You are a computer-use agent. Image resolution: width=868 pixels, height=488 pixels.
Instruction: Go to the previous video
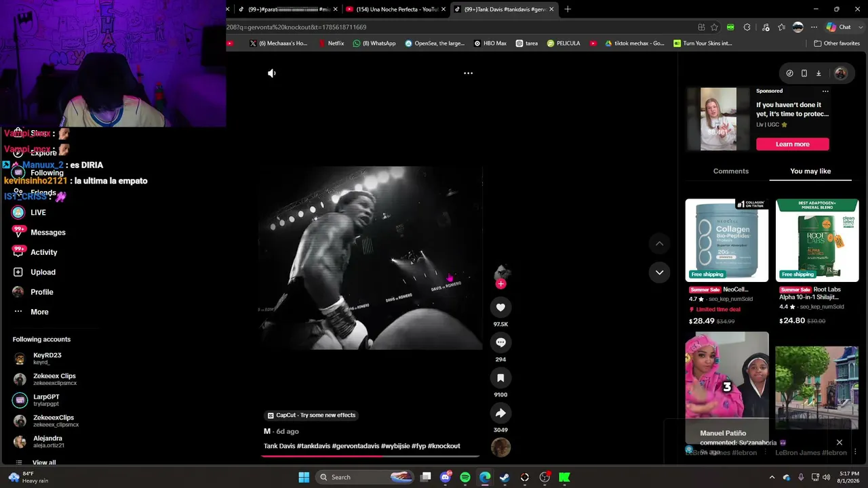tap(659, 243)
